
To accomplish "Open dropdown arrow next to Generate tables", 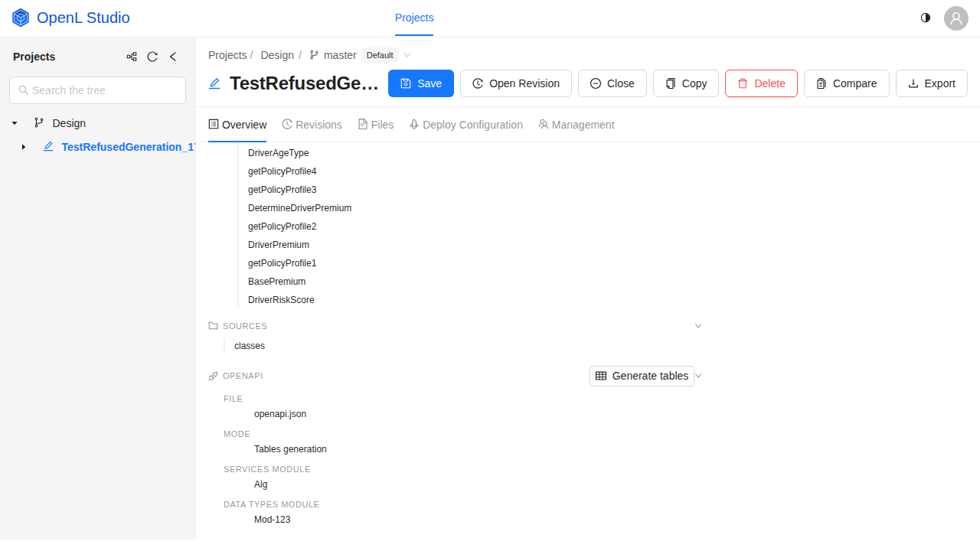I will [698, 376].
